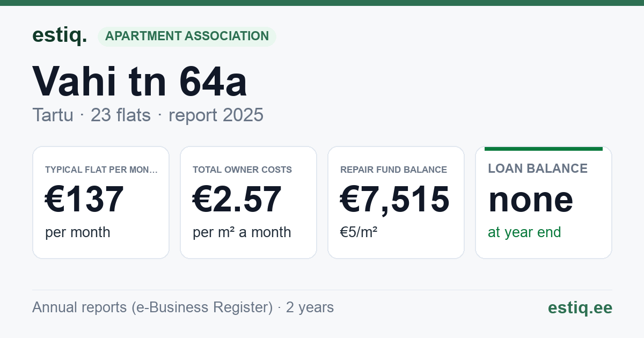644x338 pixels.
Task: Click the 'at year end' caption
Action: [524, 232]
